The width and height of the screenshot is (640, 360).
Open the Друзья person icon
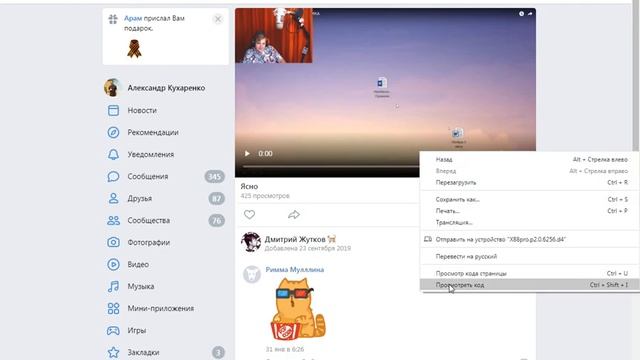point(113,198)
